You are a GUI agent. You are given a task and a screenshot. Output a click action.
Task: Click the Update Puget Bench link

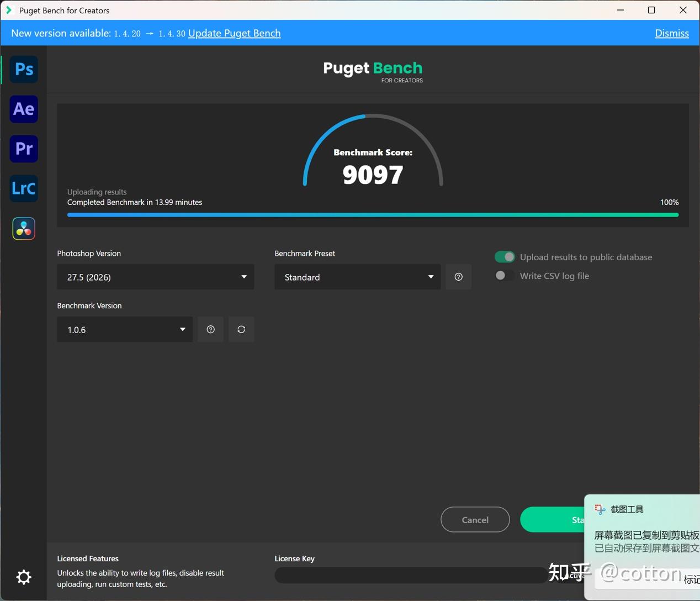[234, 33]
